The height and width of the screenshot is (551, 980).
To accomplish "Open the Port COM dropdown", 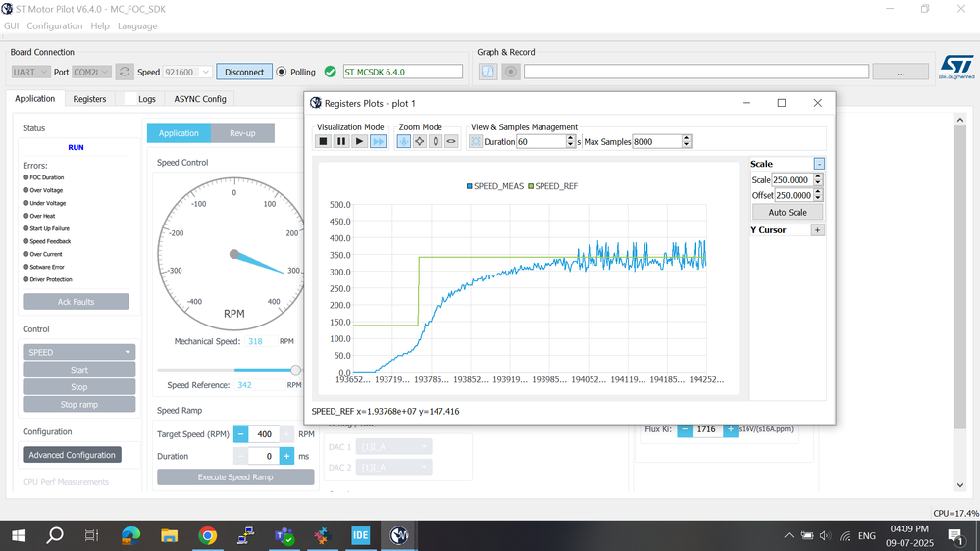I will pyautogui.click(x=91, y=72).
